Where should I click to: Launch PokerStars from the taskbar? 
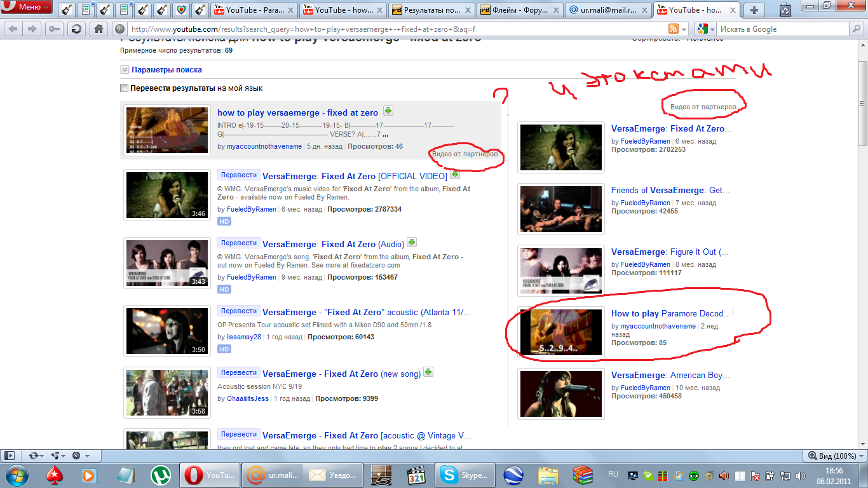coord(56,475)
